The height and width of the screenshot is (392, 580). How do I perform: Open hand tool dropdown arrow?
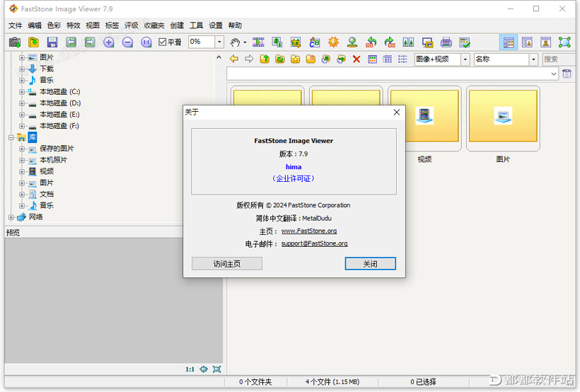coord(245,42)
